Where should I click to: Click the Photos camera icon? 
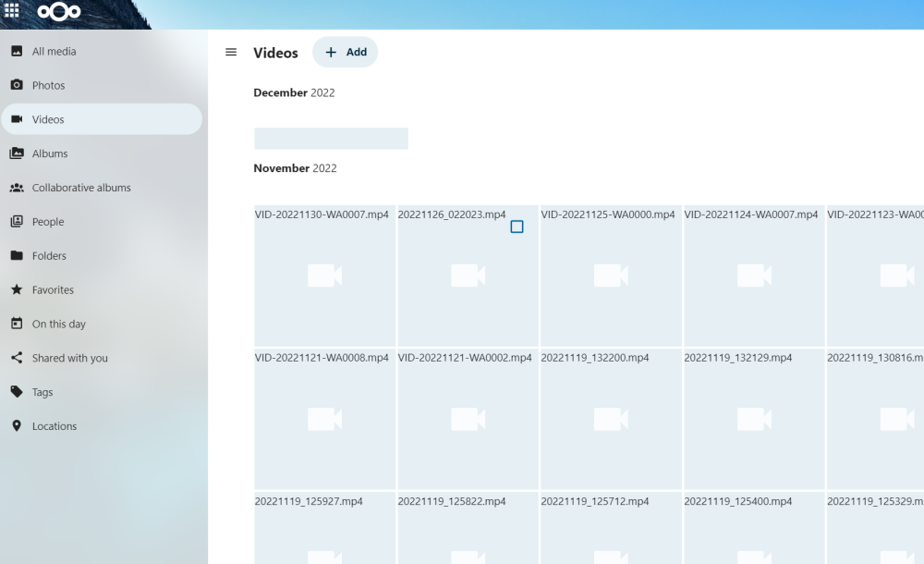[x=17, y=85]
